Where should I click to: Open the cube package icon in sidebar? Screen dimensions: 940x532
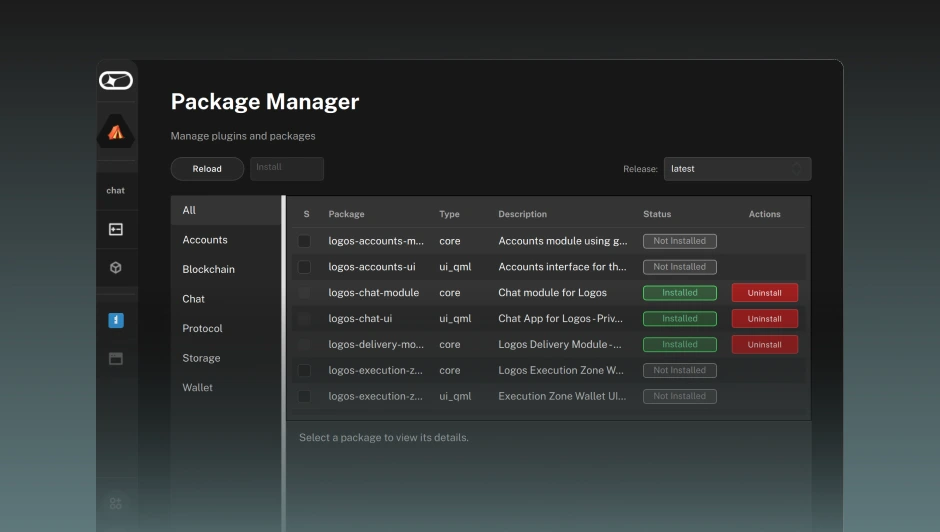[116, 267]
